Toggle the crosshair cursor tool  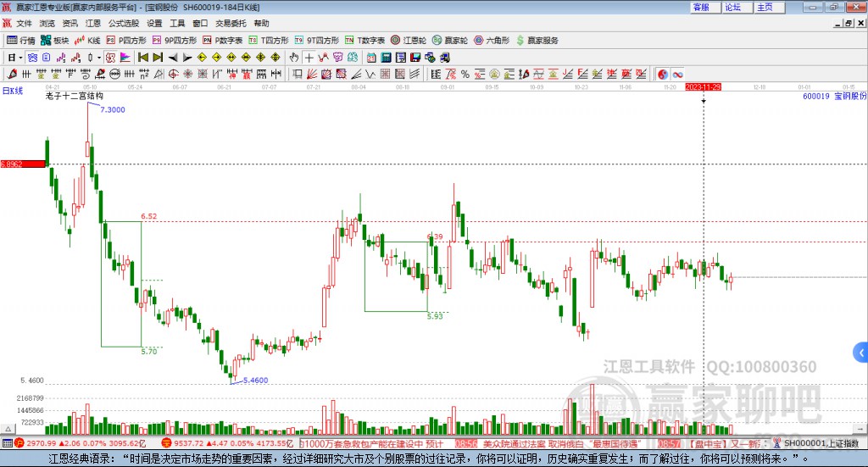pyautogui.click(x=309, y=58)
